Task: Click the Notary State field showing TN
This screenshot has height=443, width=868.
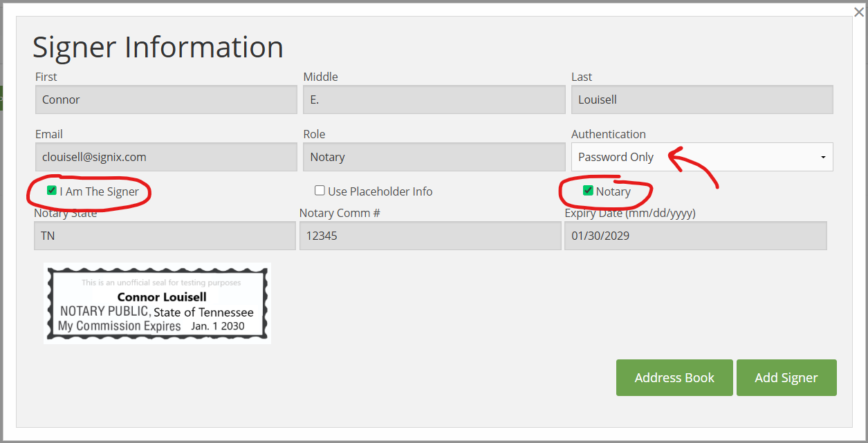Action: tap(165, 236)
